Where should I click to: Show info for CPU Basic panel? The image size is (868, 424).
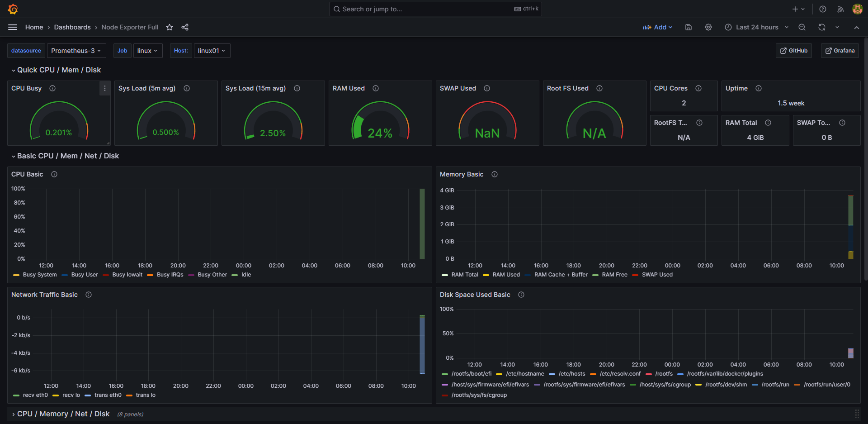[54, 174]
